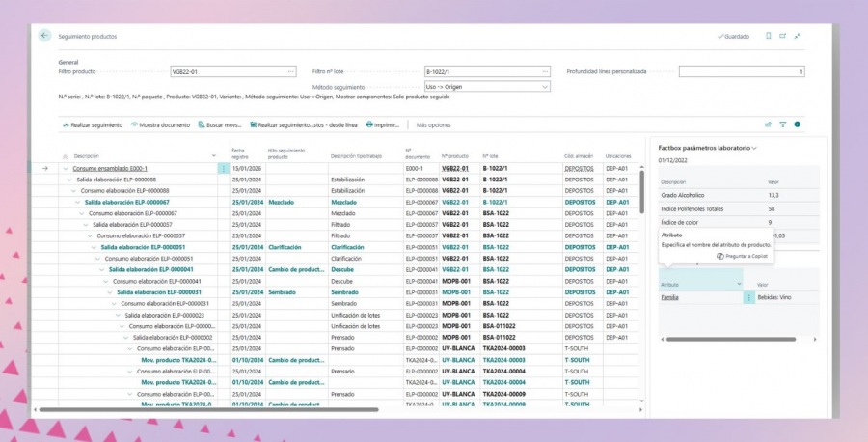
Task: Click the Imprimir toolbar action
Action: [383, 124]
